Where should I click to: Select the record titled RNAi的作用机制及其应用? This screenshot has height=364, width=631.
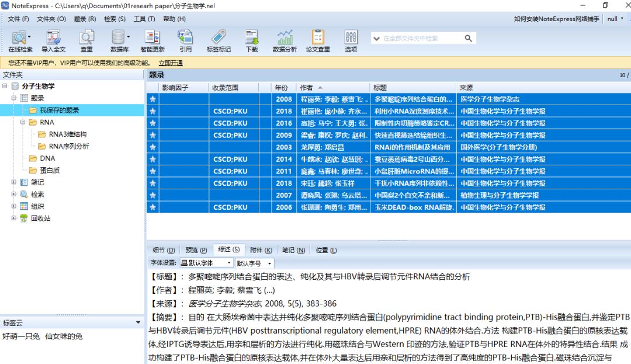click(x=389, y=147)
